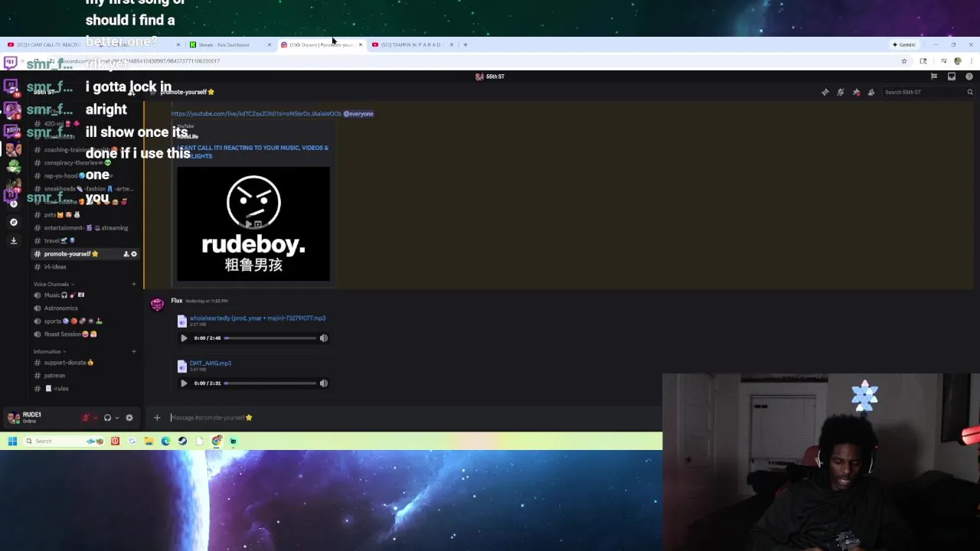Image resolution: width=980 pixels, height=551 pixels.
Task: Select the irl-ideas channel
Action: pyautogui.click(x=84, y=267)
